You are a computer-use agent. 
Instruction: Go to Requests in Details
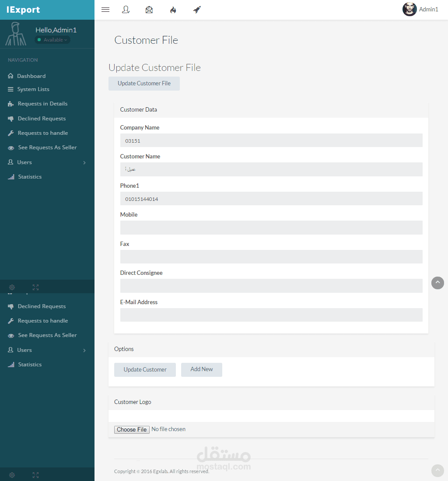click(42, 104)
